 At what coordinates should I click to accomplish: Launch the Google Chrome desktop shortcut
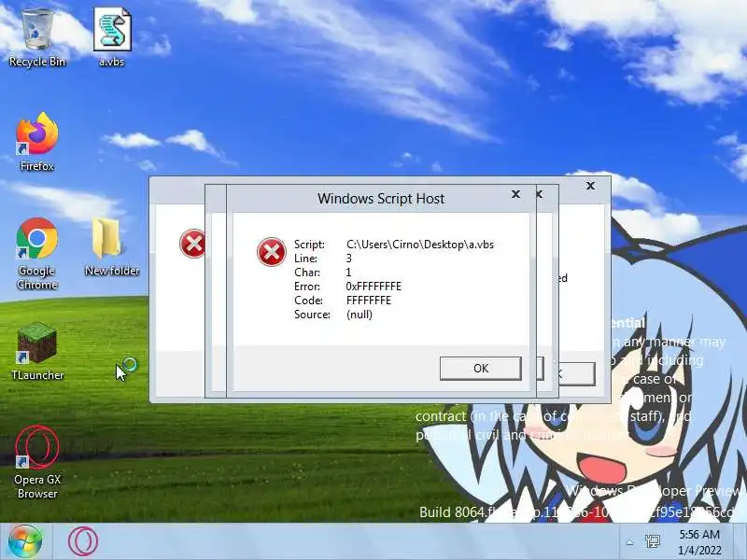tap(36, 253)
